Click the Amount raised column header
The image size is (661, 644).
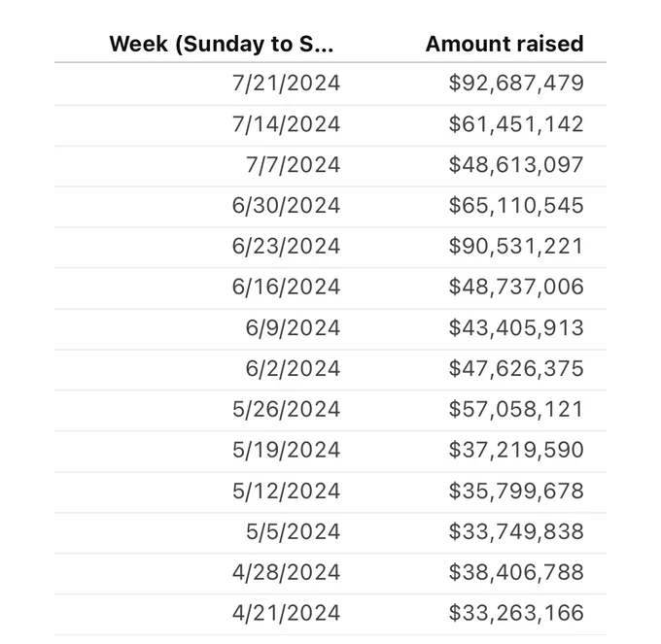[504, 45]
